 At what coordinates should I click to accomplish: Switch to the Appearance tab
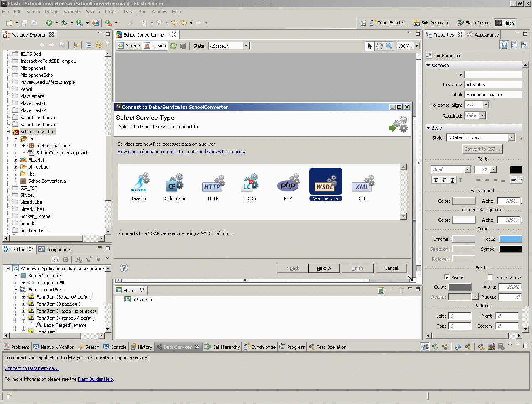pos(483,35)
